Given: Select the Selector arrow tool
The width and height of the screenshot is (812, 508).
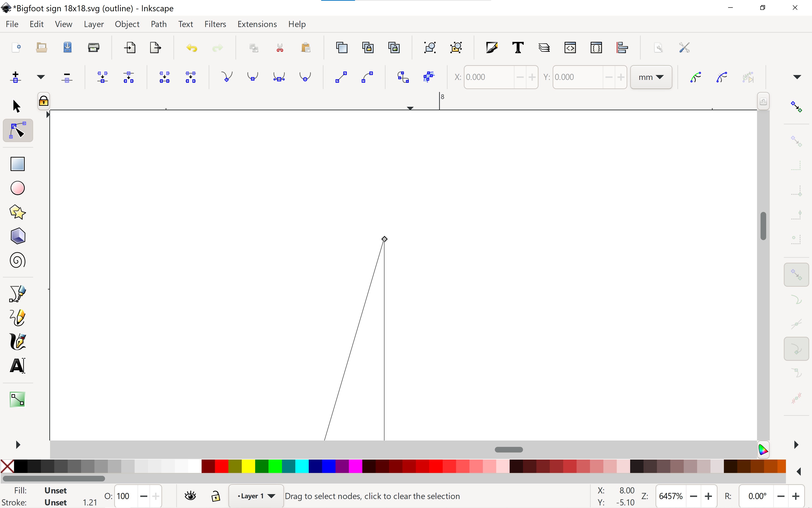Looking at the screenshot, I should (17, 106).
